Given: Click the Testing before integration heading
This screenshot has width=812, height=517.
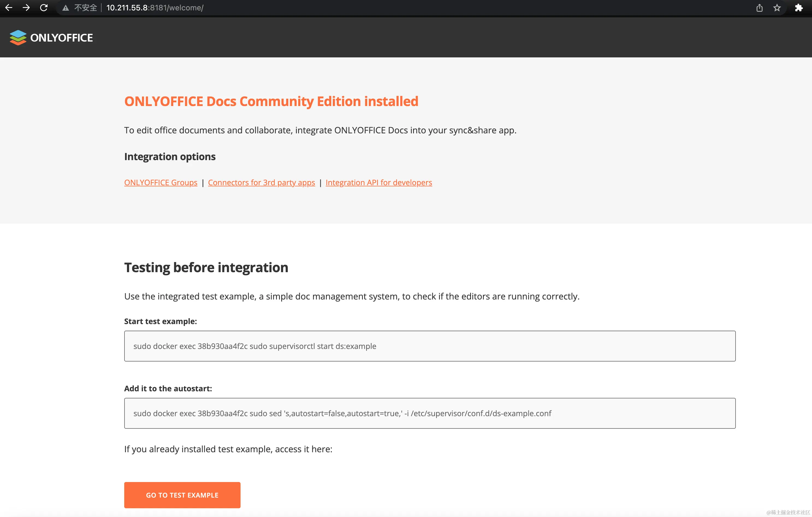Looking at the screenshot, I should 206,267.
